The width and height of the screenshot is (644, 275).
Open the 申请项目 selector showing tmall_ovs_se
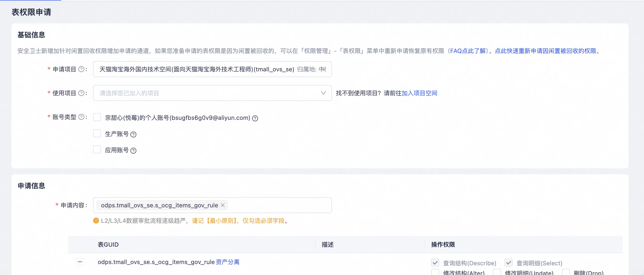pyautogui.click(x=213, y=69)
